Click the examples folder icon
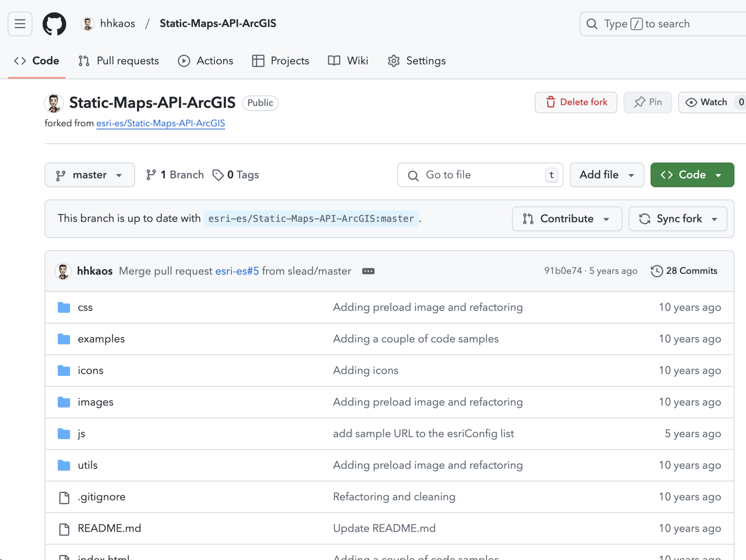This screenshot has width=746, height=560. pyautogui.click(x=64, y=339)
